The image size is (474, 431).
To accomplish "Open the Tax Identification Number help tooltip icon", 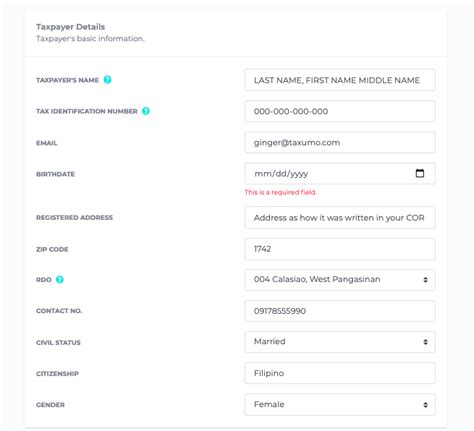I will pos(146,111).
